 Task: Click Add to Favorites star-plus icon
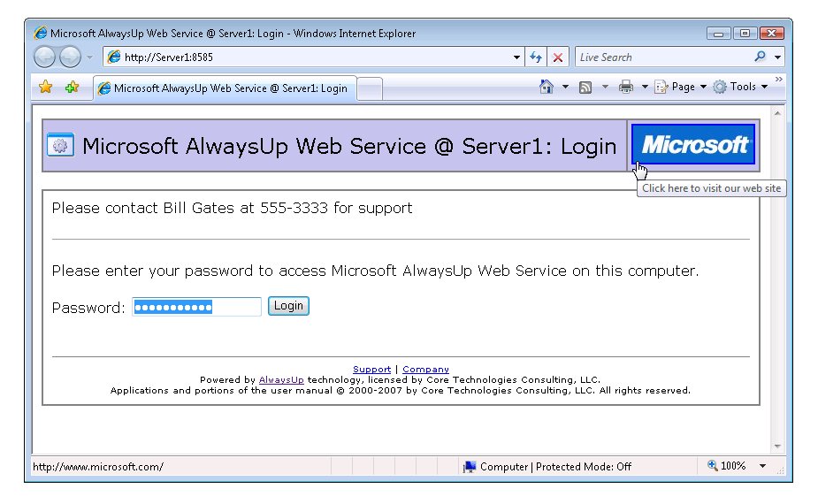click(72, 88)
